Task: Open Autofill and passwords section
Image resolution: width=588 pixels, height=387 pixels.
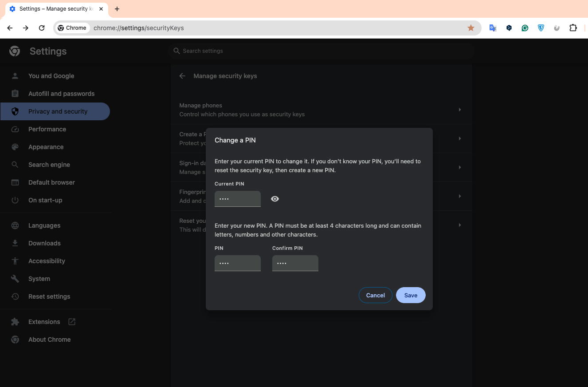Action: pyautogui.click(x=61, y=94)
